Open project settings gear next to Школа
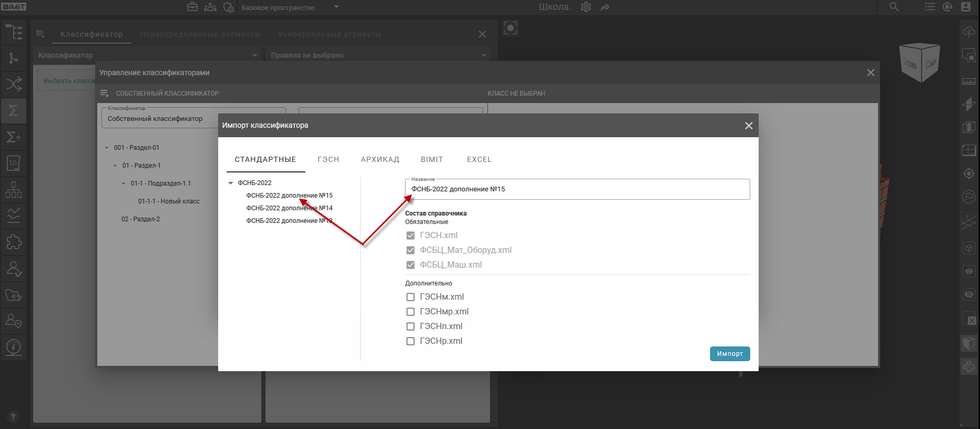 (x=586, y=7)
